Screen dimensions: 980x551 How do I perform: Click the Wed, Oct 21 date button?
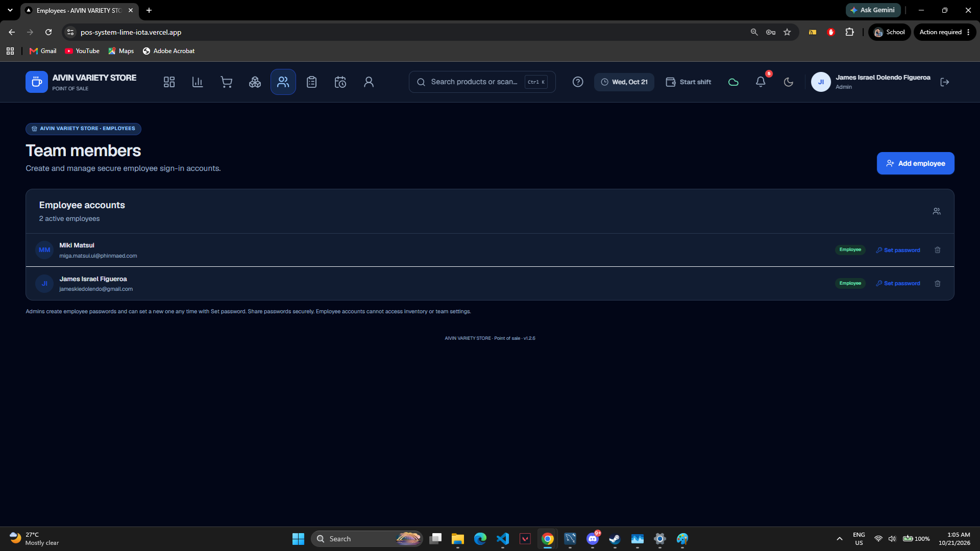tap(624, 82)
